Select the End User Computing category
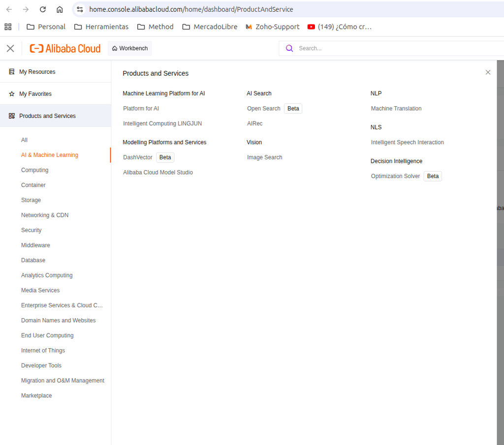 pyautogui.click(x=47, y=335)
